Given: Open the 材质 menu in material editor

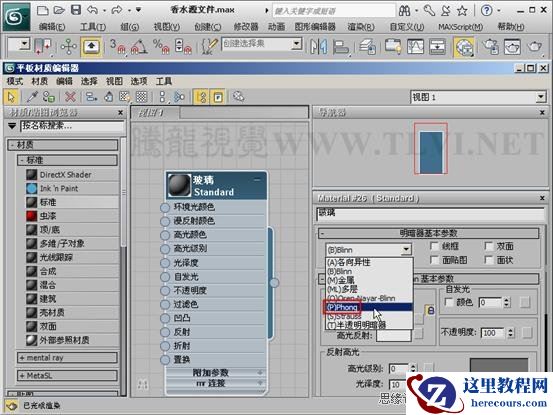Looking at the screenshot, I should click(x=40, y=81).
